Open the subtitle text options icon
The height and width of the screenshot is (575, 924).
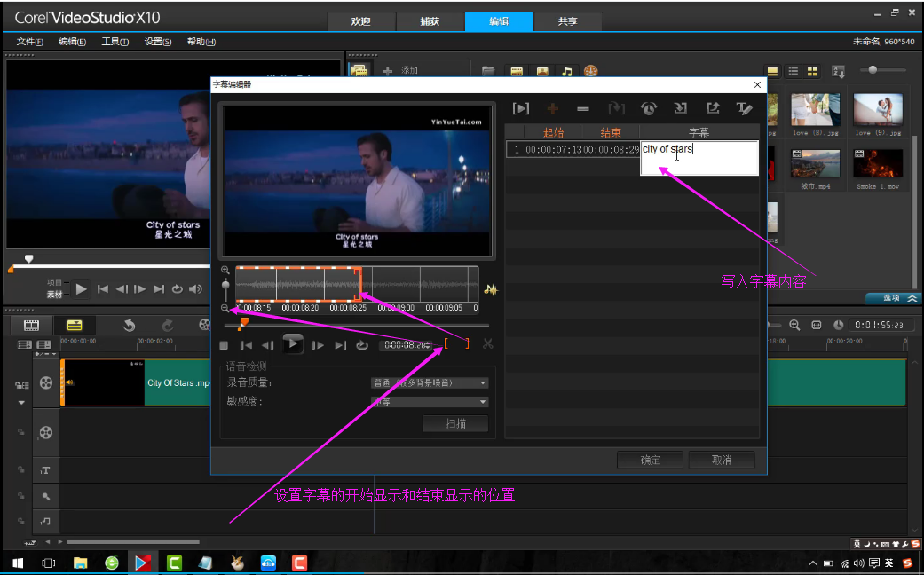pyautogui.click(x=744, y=108)
